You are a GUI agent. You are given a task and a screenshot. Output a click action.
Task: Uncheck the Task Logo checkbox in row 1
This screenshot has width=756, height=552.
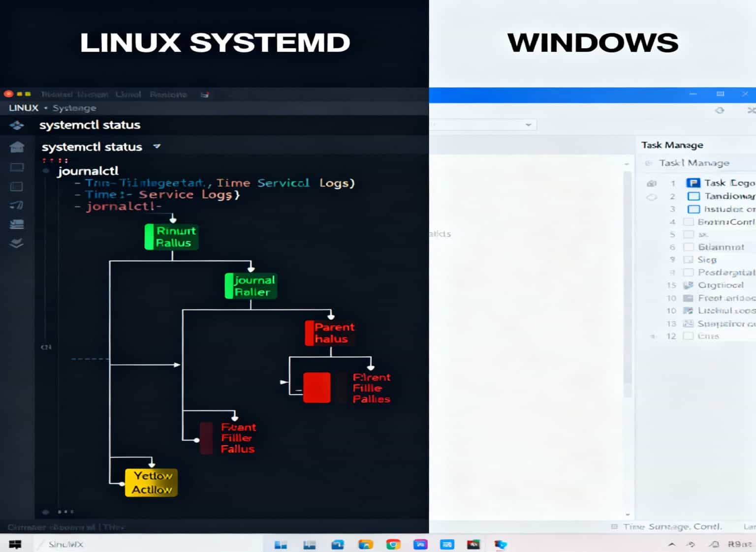(x=693, y=183)
